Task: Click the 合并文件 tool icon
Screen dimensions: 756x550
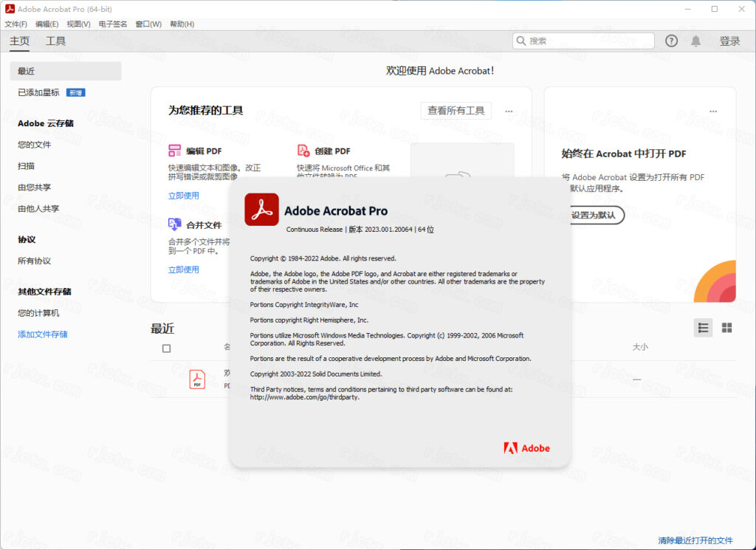Action: click(174, 224)
